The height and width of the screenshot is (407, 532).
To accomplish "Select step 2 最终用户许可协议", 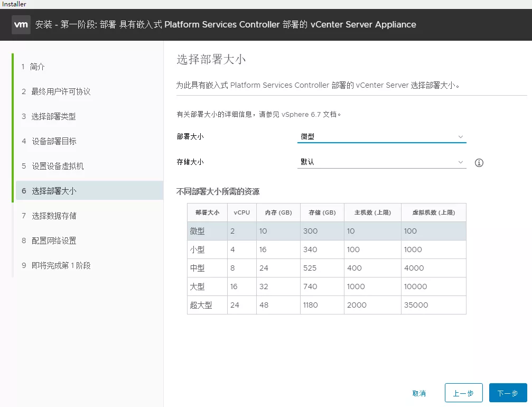I will tap(61, 91).
